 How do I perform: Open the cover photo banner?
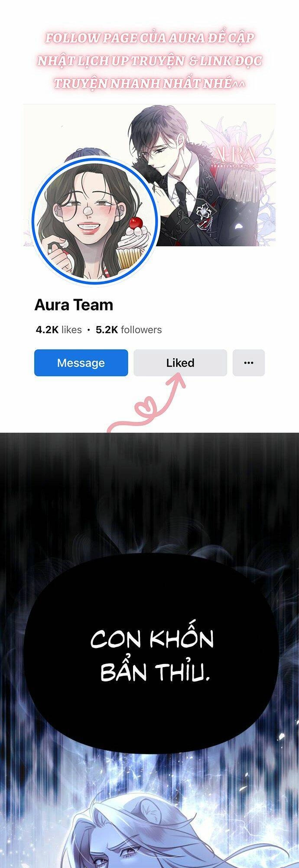pos(149,175)
